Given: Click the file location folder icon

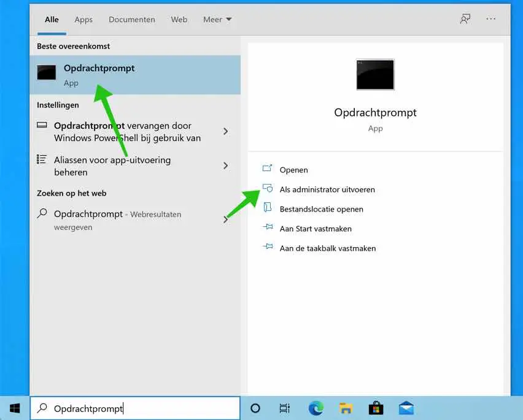Looking at the screenshot, I should (x=268, y=207).
